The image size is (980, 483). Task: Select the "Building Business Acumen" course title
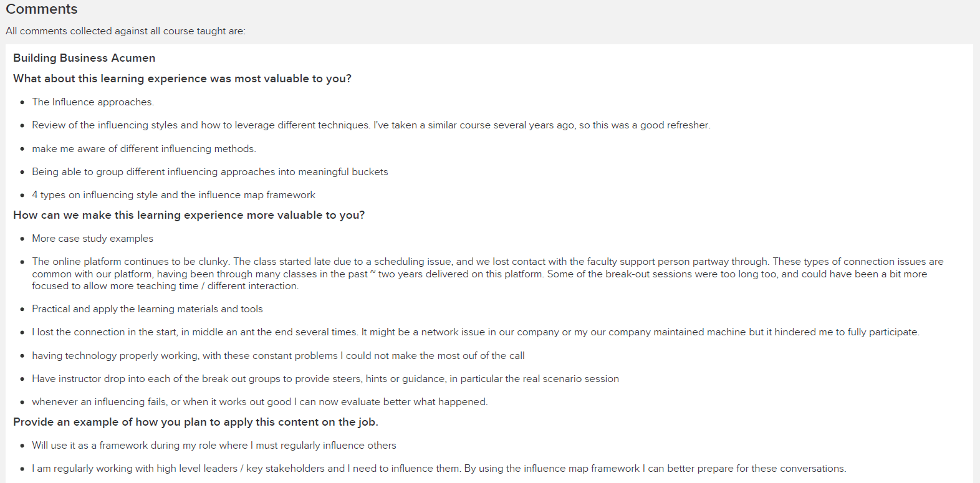84,58
